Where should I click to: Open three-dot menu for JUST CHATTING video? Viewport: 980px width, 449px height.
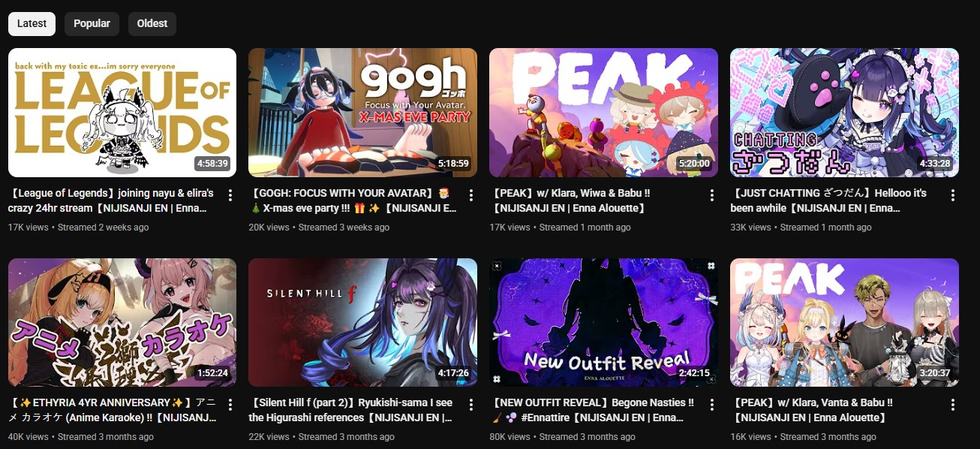tap(952, 195)
